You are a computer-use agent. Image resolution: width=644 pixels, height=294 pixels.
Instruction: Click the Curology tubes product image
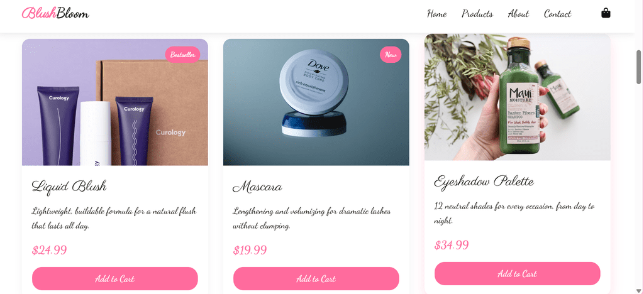(115, 102)
